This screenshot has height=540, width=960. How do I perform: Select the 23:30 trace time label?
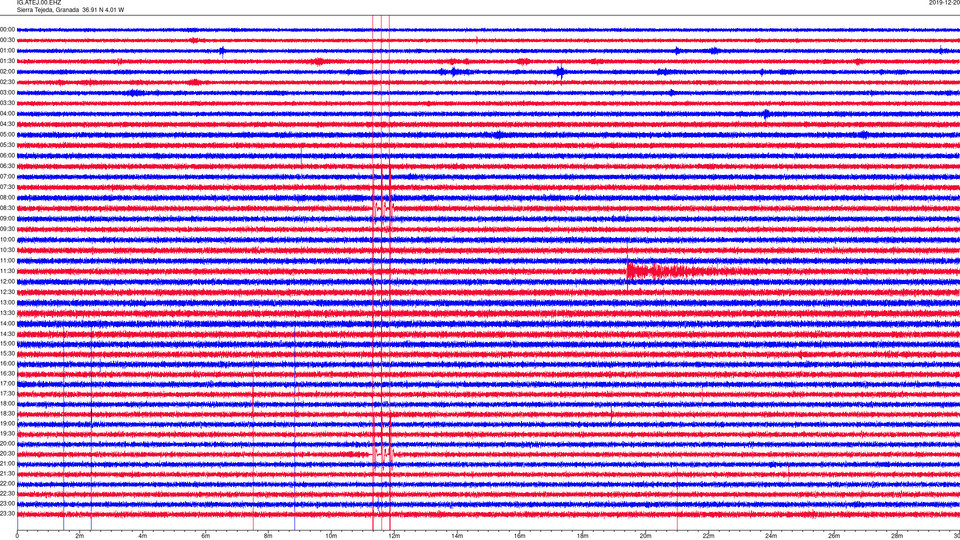8,514
